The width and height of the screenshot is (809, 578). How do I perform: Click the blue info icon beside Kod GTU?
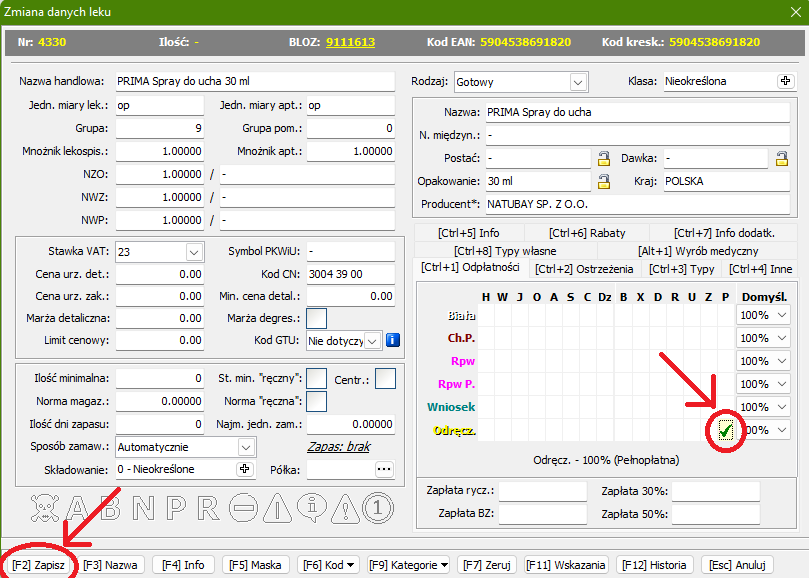393,341
